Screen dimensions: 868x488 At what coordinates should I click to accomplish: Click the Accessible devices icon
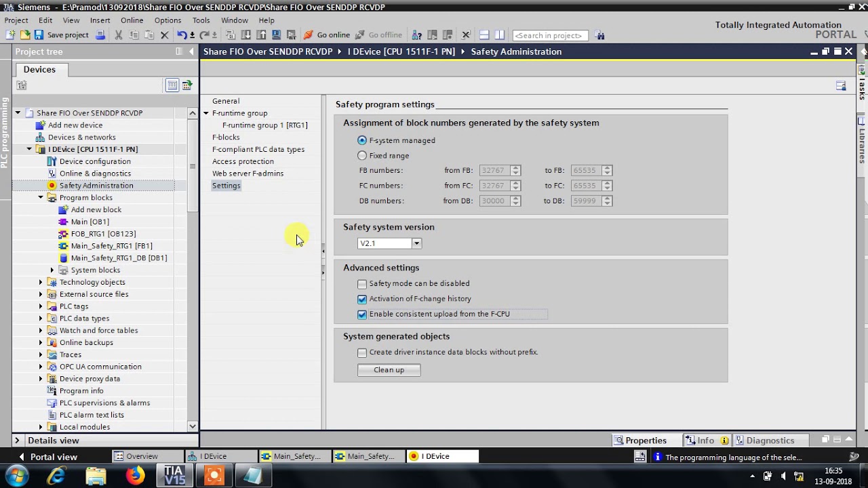point(416,35)
